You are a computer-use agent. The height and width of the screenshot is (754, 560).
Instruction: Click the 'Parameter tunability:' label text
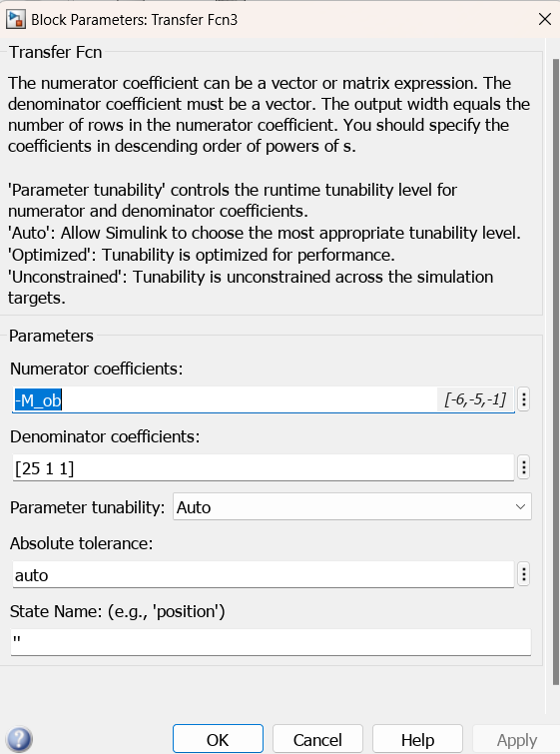coord(87,507)
